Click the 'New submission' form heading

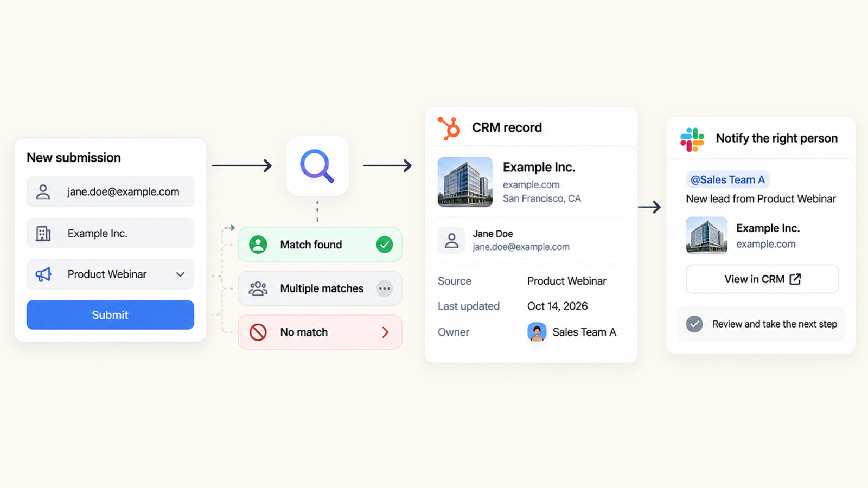[74, 158]
